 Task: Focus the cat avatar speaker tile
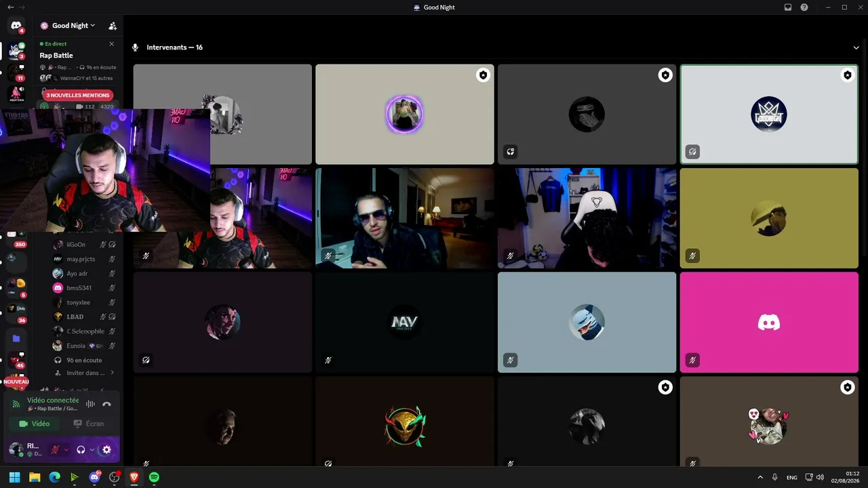tap(769, 422)
